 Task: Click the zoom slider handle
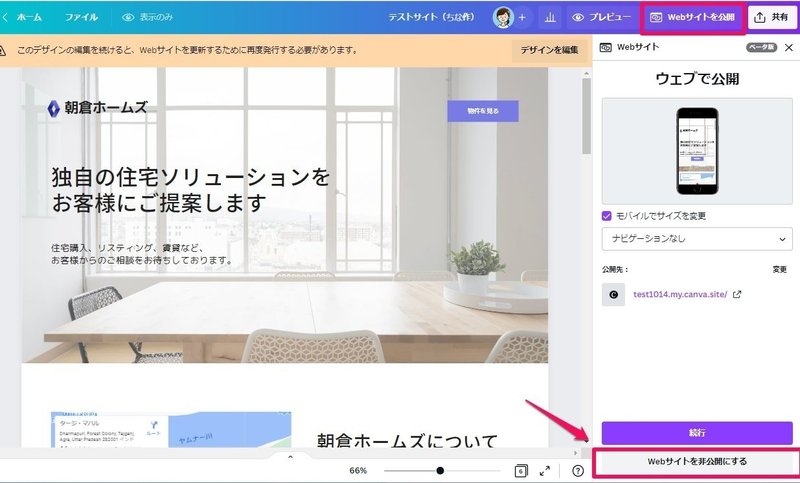(x=440, y=471)
